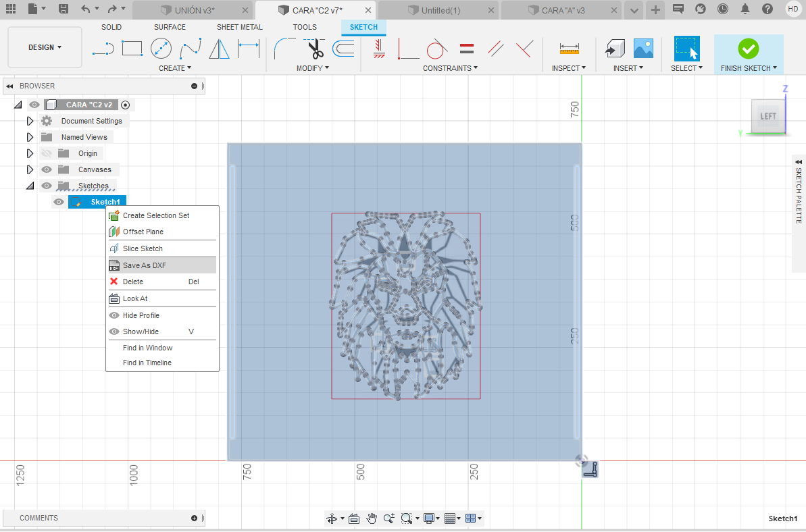Select the Fit Point Spline tool
The height and width of the screenshot is (532, 806).
[190, 48]
